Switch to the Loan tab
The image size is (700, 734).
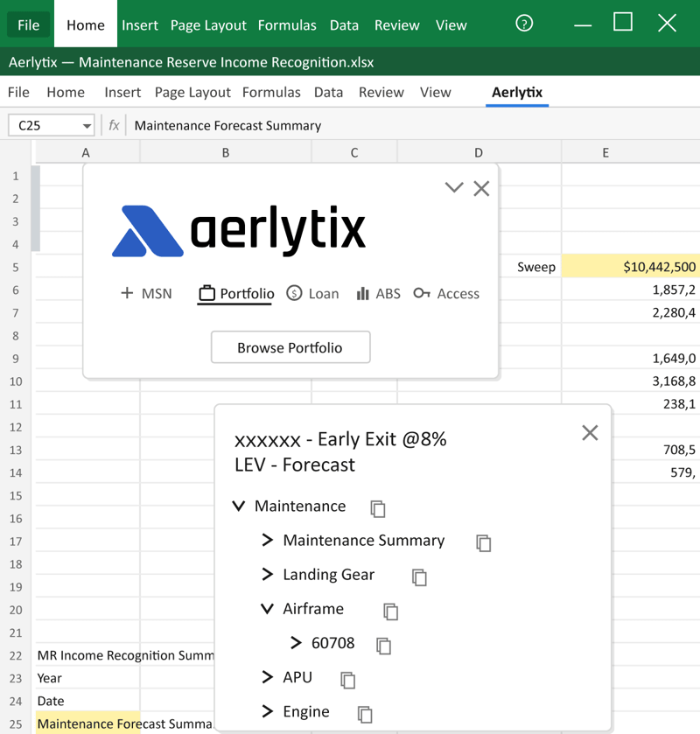point(312,293)
